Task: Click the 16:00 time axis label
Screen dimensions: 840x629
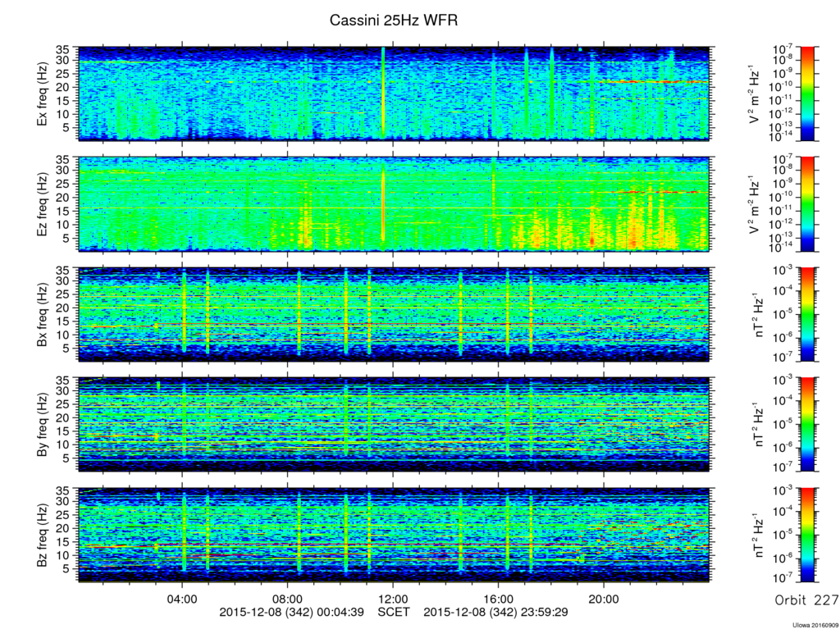Action: (x=499, y=599)
